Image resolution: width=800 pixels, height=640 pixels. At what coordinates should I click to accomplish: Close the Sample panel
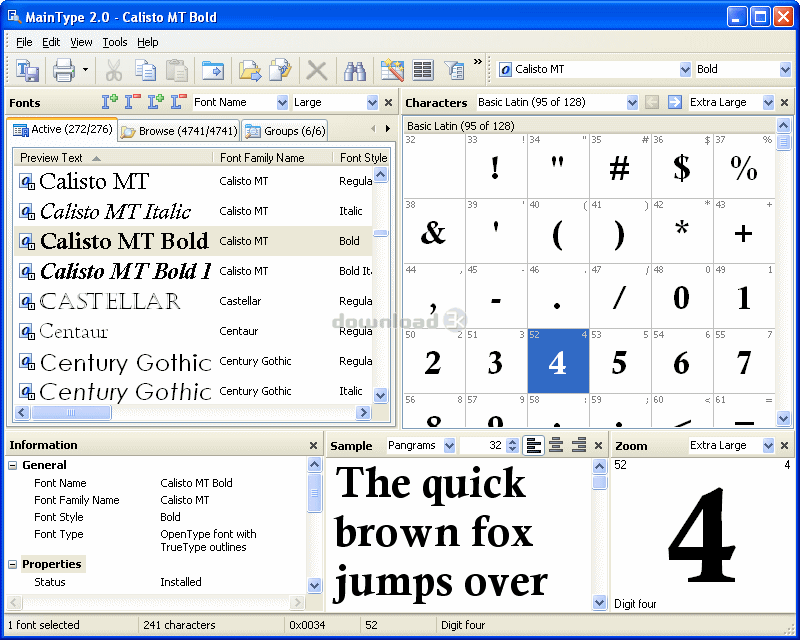coord(598,446)
